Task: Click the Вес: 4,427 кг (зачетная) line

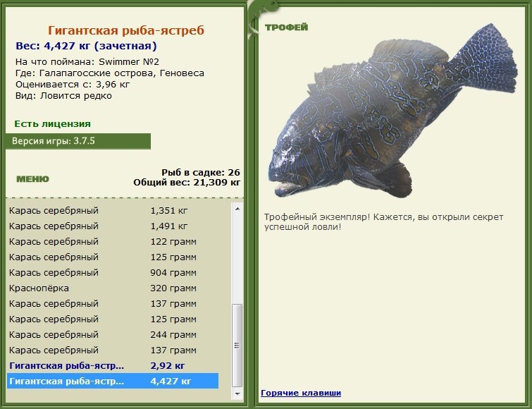Action: pyautogui.click(x=86, y=46)
